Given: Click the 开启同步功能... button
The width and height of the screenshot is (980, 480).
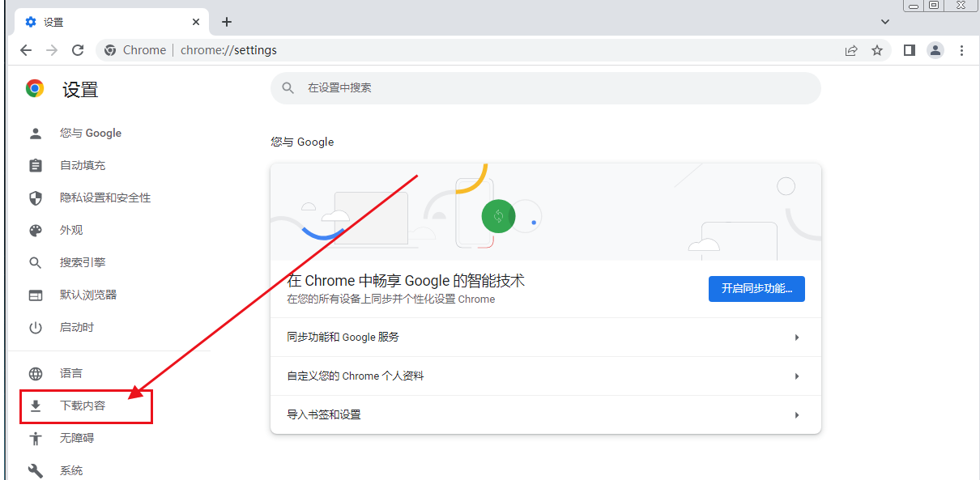Looking at the screenshot, I should [x=756, y=288].
